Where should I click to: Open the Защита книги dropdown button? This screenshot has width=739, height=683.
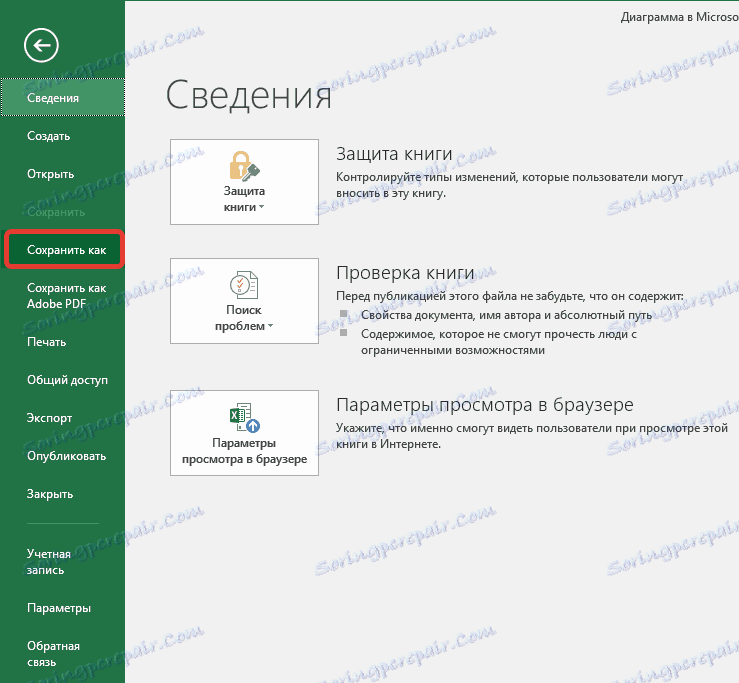coord(244,181)
